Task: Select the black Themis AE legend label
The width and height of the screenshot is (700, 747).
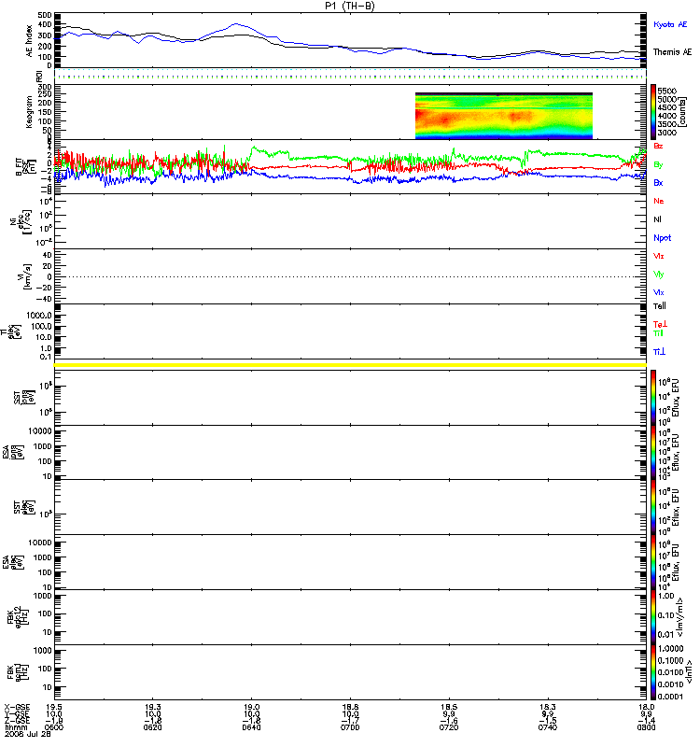Action: coord(672,52)
